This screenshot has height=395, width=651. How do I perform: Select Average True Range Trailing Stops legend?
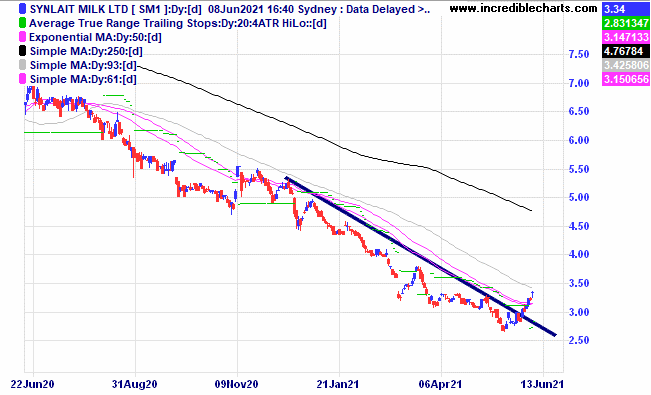[178, 23]
